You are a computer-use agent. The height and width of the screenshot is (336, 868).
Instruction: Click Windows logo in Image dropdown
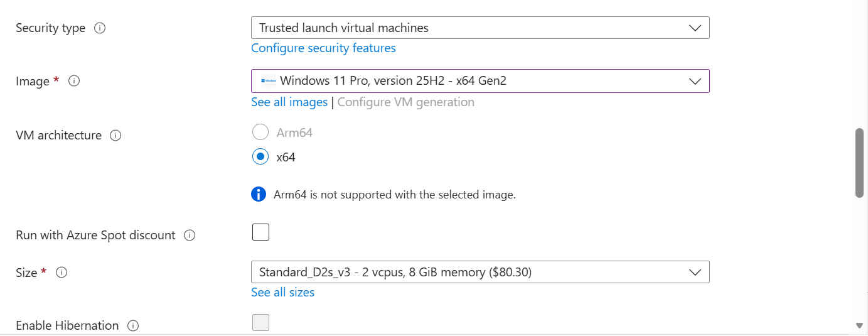click(x=268, y=81)
